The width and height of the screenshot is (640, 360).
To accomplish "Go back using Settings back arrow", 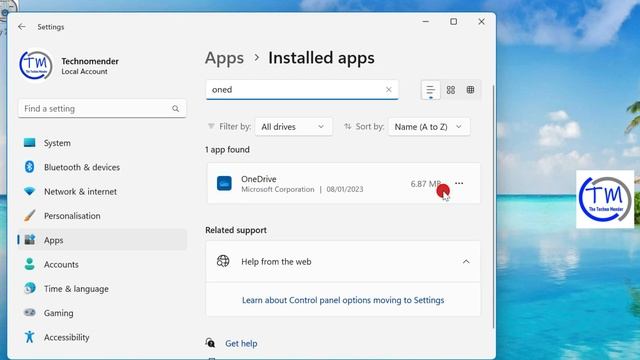I will [22, 27].
